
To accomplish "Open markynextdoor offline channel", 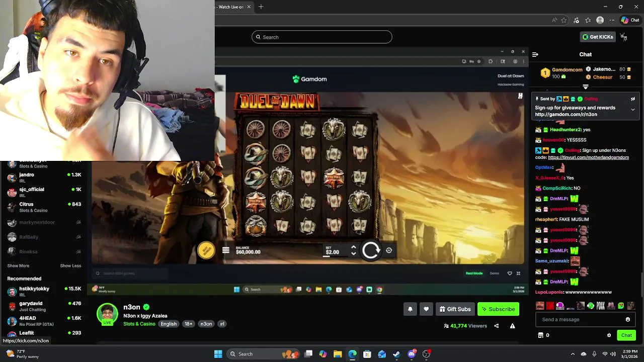I will coord(44,222).
